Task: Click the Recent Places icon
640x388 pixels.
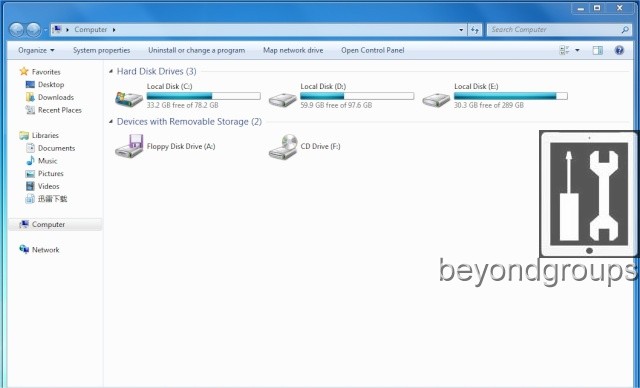Action: pyautogui.click(x=30, y=110)
